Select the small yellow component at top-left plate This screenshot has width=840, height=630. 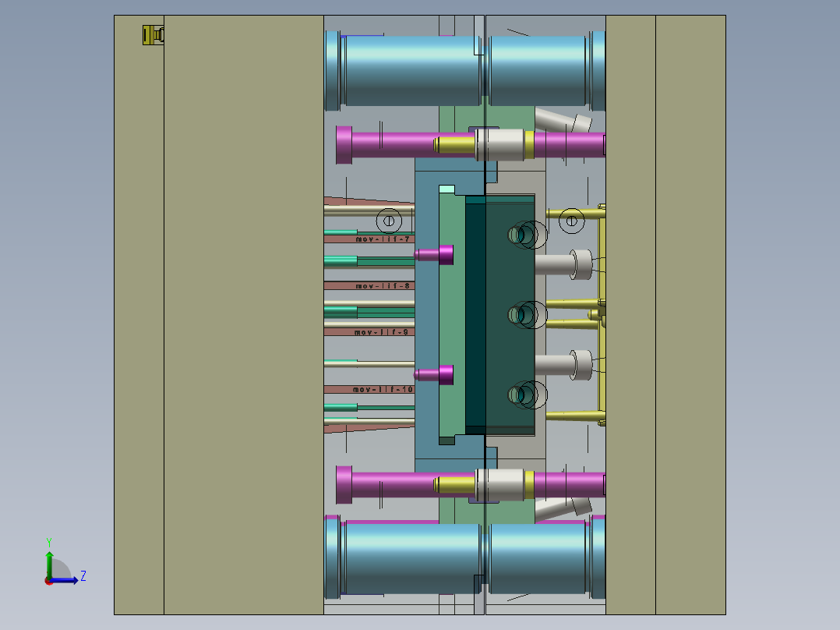(154, 35)
